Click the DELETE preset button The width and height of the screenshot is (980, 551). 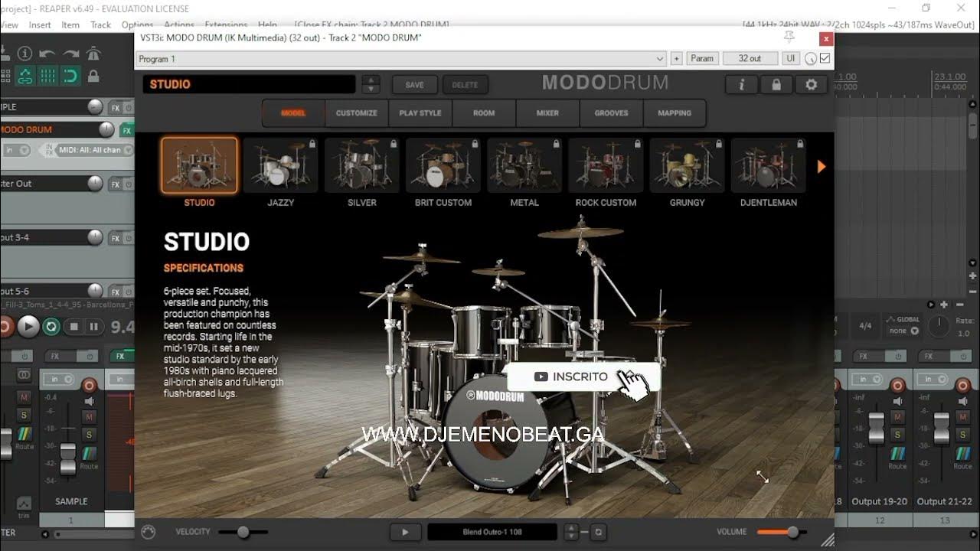click(x=465, y=85)
